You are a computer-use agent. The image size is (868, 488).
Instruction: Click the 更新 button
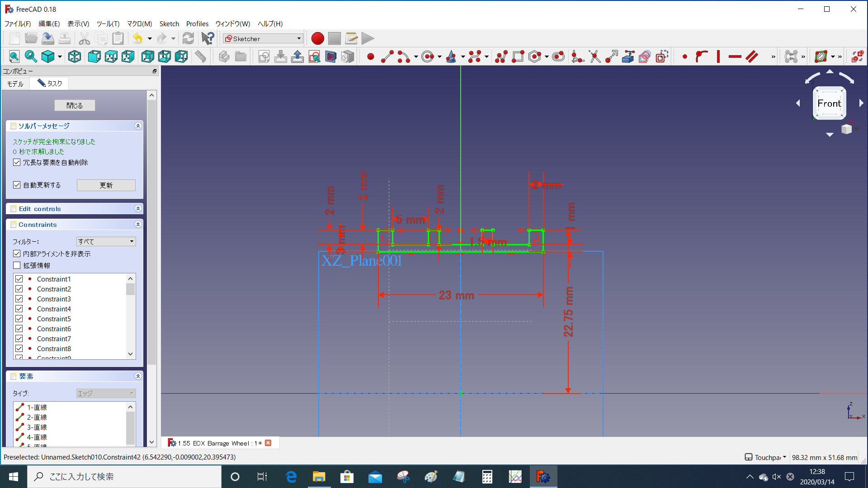[x=106, y=185]
